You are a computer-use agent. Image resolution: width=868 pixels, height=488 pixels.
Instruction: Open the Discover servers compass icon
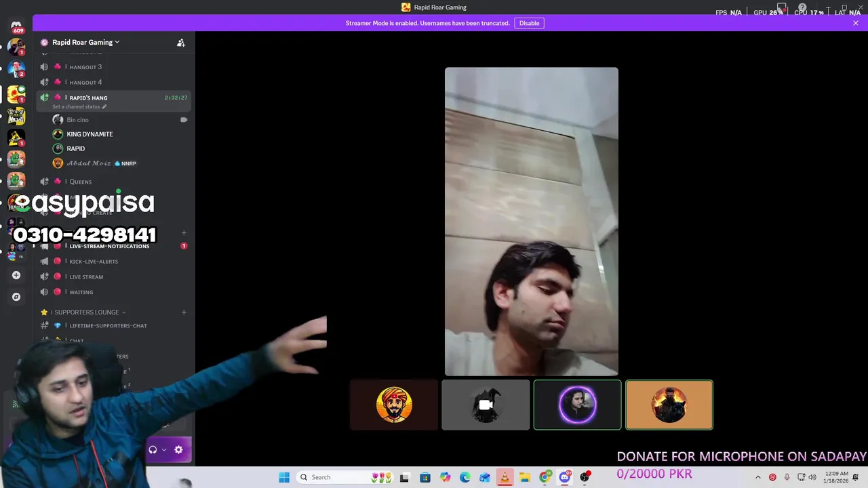coord(16,297)
